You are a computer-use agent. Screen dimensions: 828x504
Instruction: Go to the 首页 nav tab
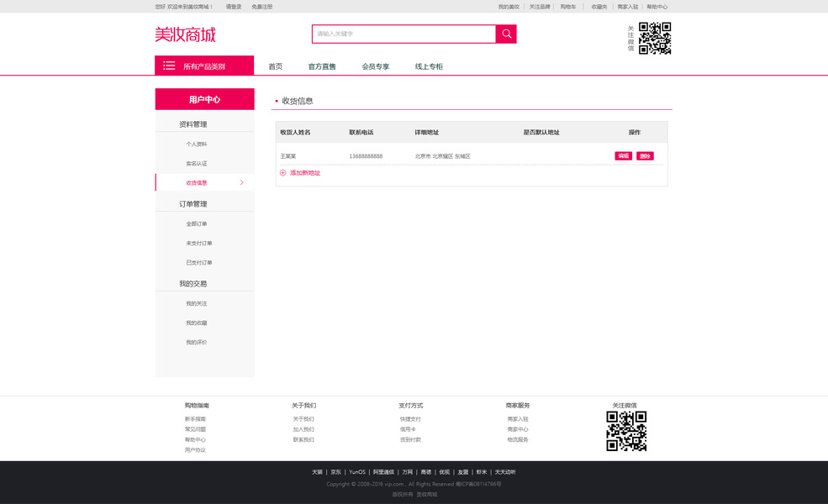(x=275, y=66)
